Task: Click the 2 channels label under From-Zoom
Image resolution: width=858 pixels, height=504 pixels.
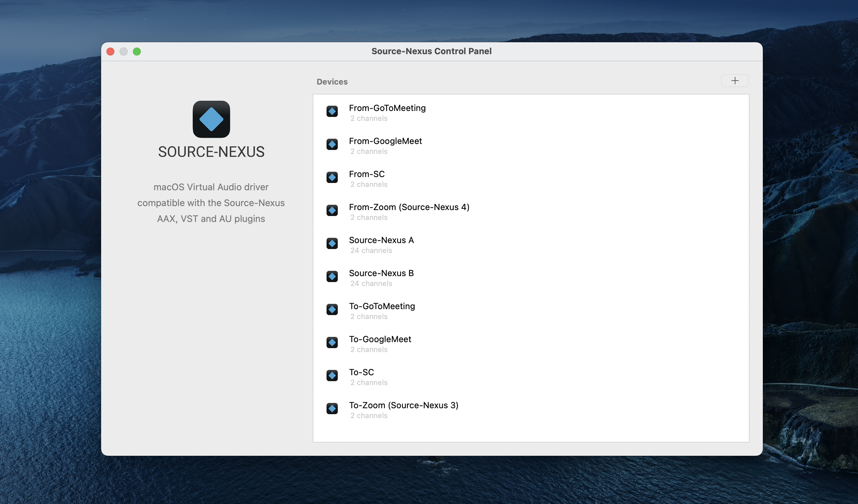Action: (x=369, y=217)
